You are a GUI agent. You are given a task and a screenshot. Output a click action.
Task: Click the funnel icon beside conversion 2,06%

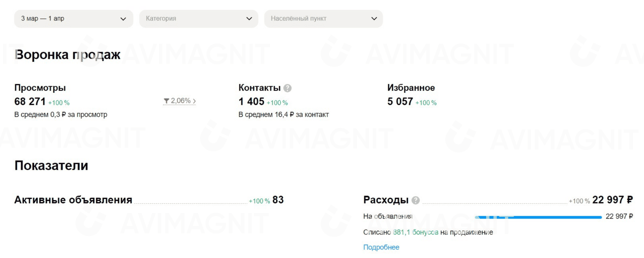tap(166, 100)
